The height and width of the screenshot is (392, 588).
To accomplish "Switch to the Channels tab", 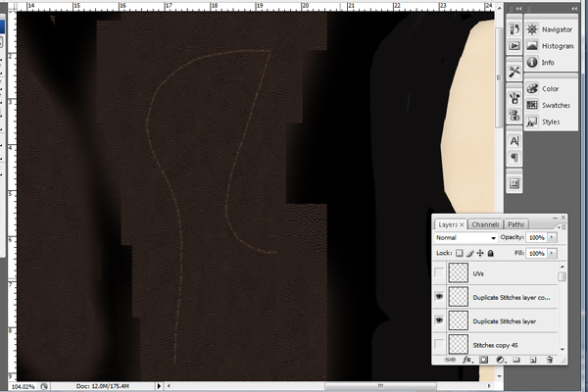I will click(x=485, y=224).
